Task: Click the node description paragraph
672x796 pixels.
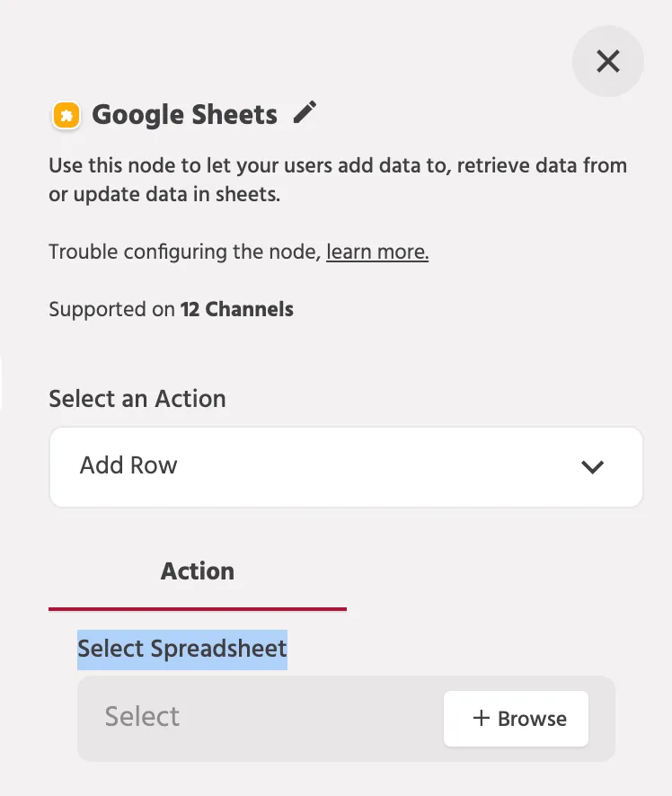Action: click(x=338, y=180)
